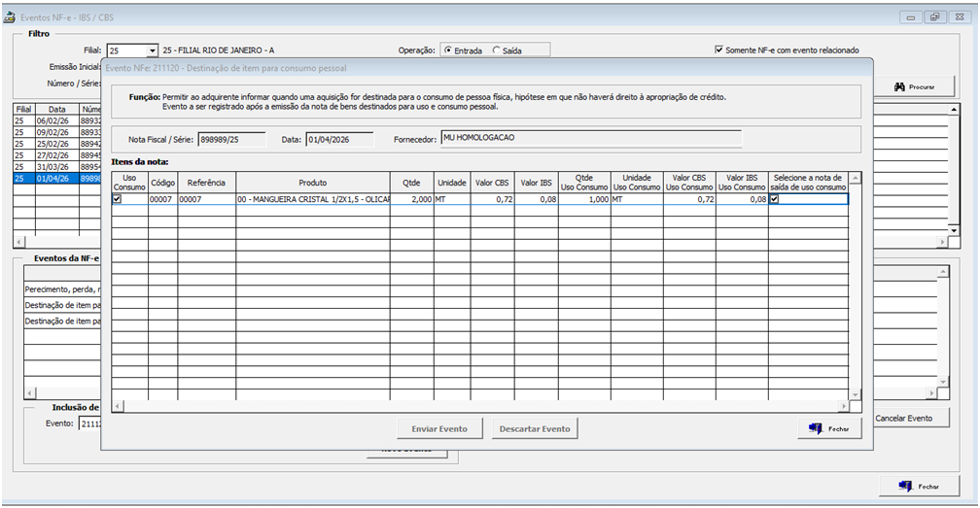This screenshot has height=508, width=980.
Task: Select the Saída operation radio button
Action: pos(498,50)
